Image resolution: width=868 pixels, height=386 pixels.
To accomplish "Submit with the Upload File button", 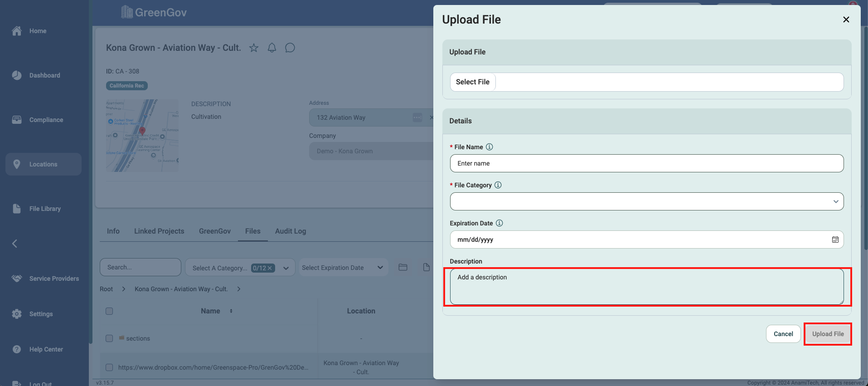I will [x=828, y=334].
